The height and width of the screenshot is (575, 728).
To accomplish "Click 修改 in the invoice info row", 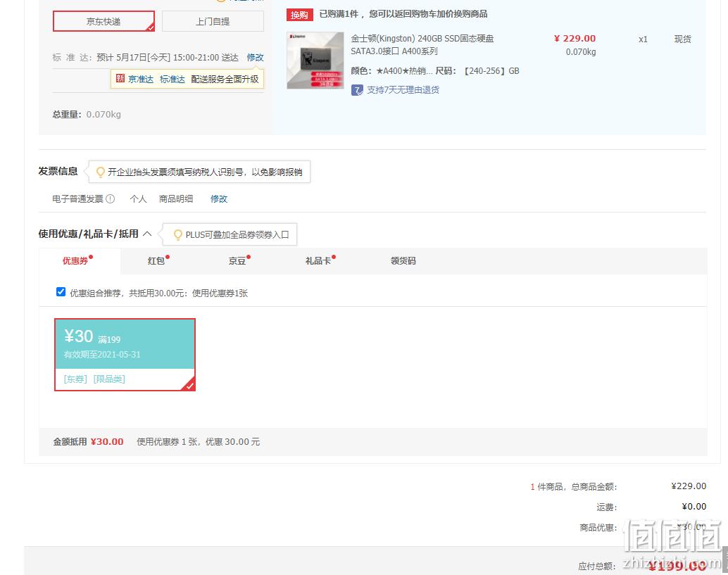I will click(219, 199).
